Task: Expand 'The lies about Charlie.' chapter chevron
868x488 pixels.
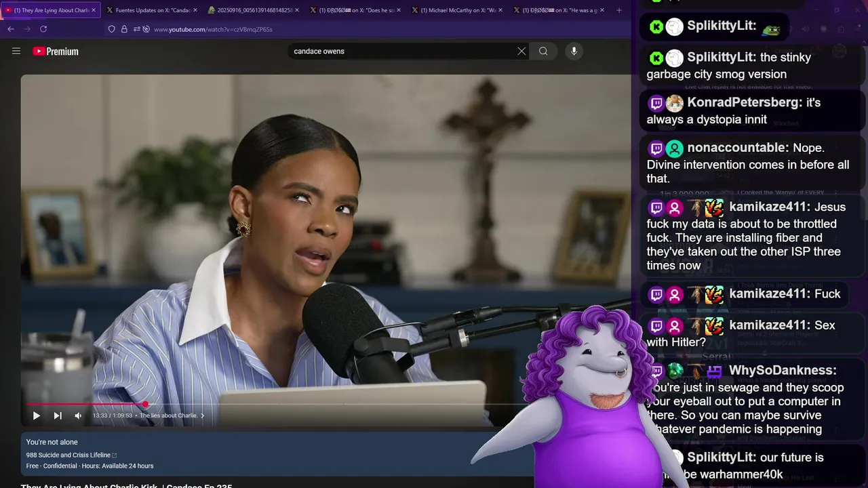Action: tap(202, 415)
